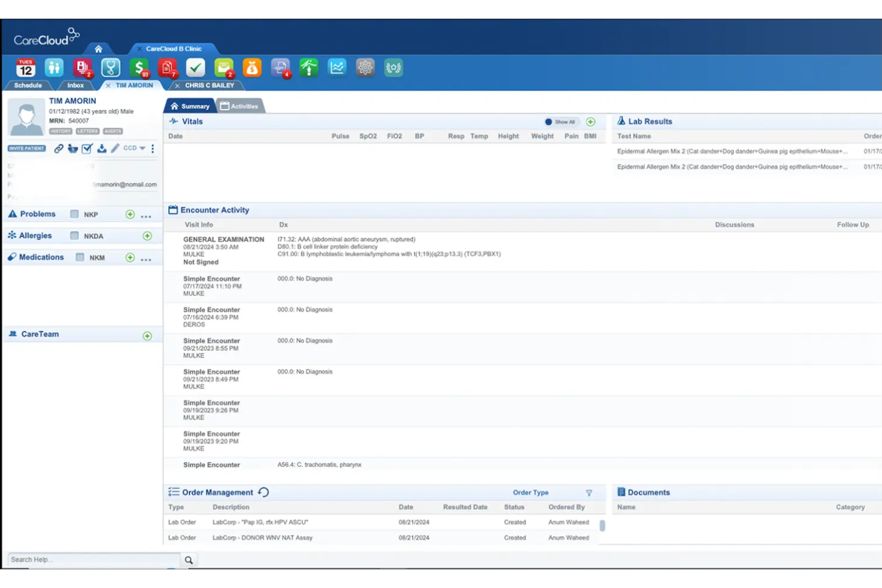Click the teal laurel badge icon
The image size is (882, 588).
tap(393, 68)
